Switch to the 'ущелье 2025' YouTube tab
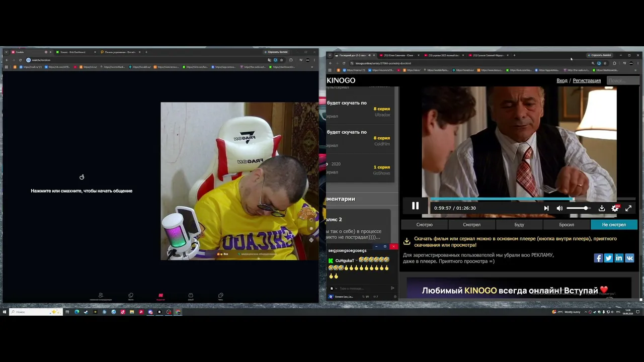 (443, 55)
